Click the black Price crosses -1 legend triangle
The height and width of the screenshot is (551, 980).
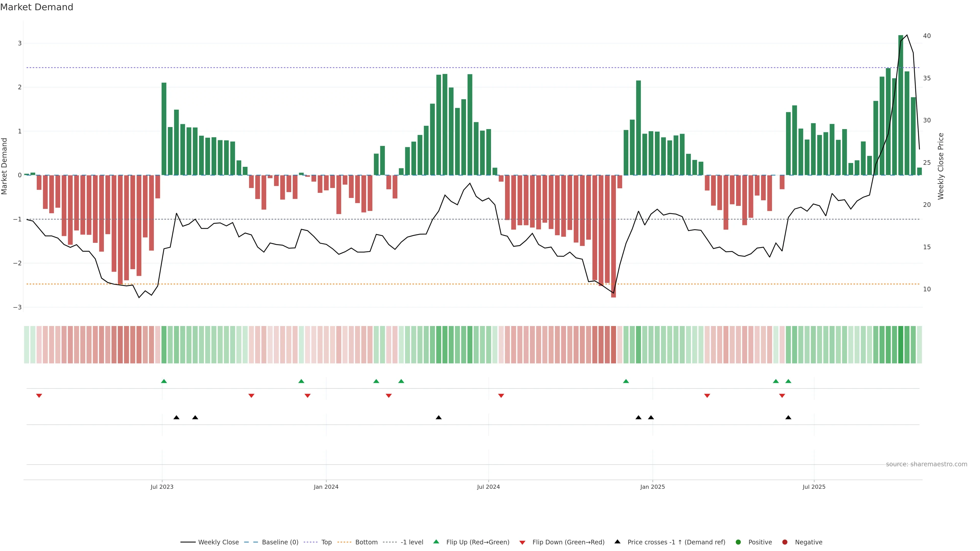click(617, 542)
